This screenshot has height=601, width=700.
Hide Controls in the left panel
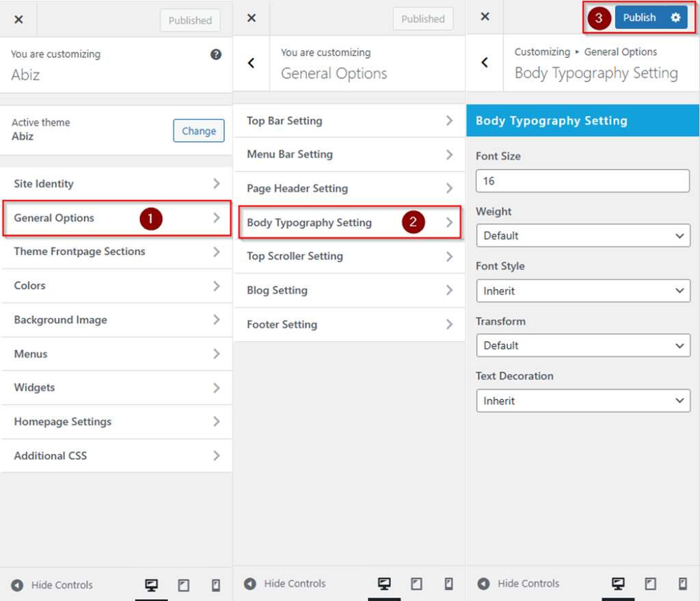52,585
